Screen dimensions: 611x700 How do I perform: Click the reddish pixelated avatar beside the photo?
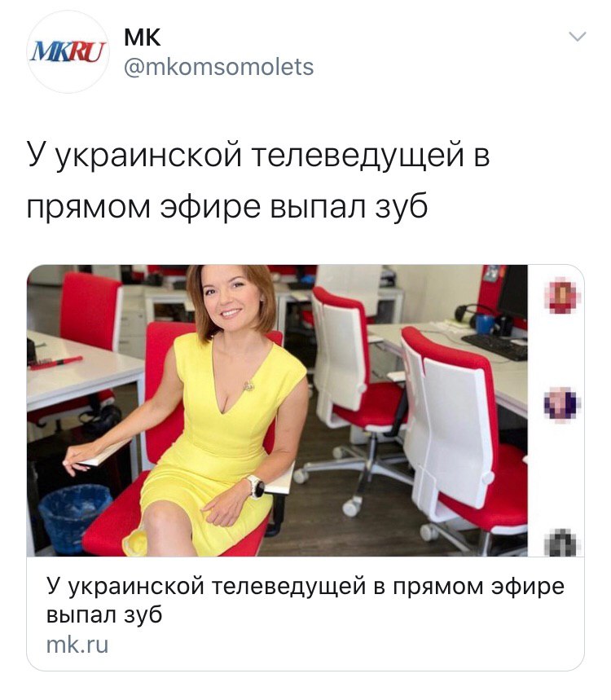[x=562, y=296]
